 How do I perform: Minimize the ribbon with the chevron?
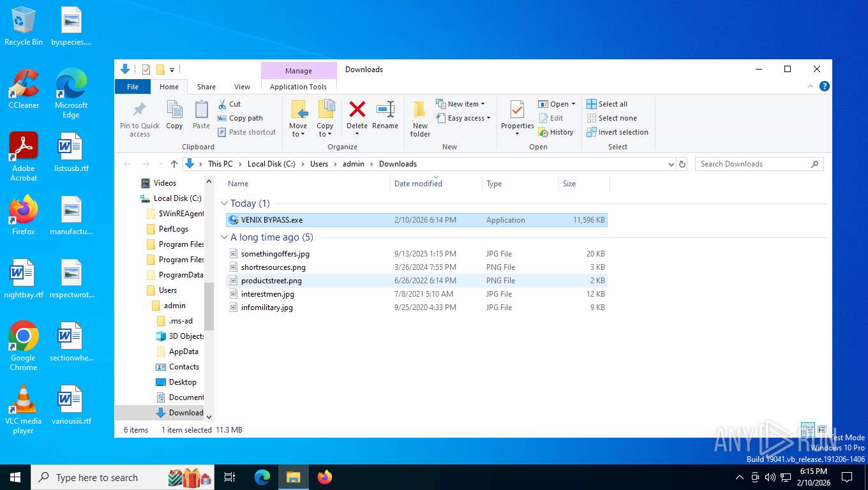pyautogui.click(x=811, y=86)
